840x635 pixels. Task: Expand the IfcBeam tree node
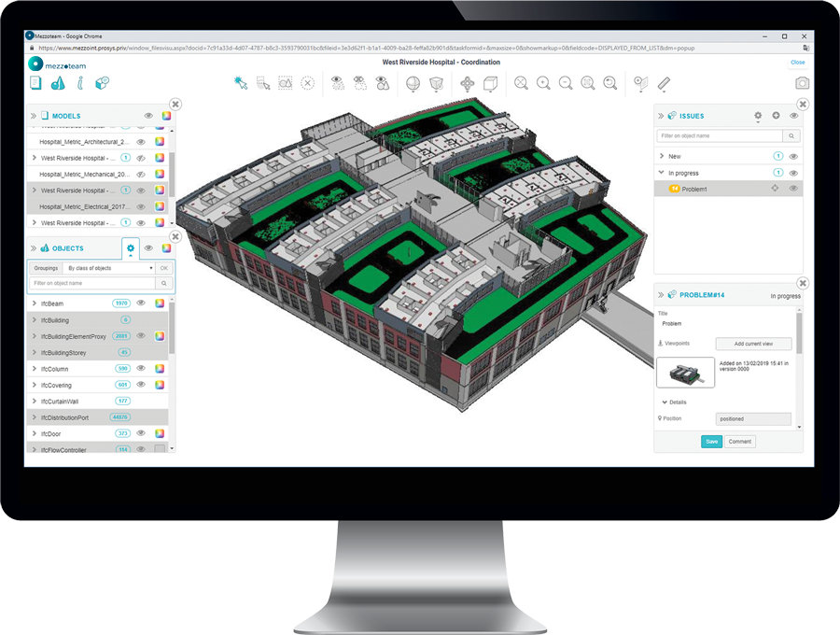(x=35, y=303)
